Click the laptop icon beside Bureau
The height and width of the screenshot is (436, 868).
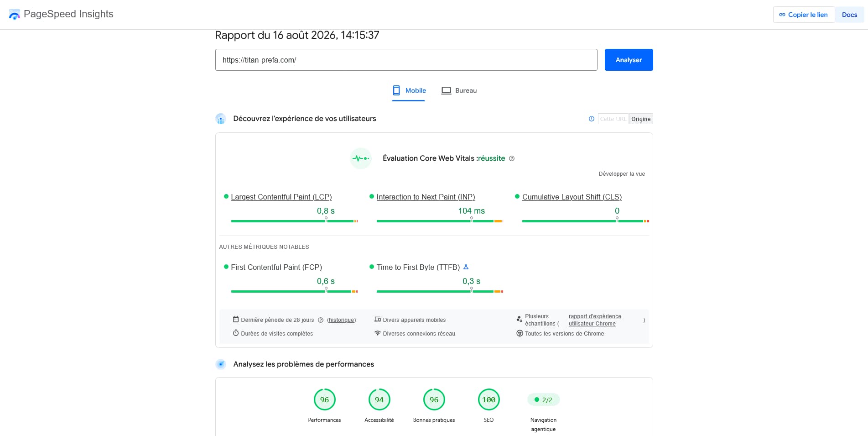tap(446, 90)
